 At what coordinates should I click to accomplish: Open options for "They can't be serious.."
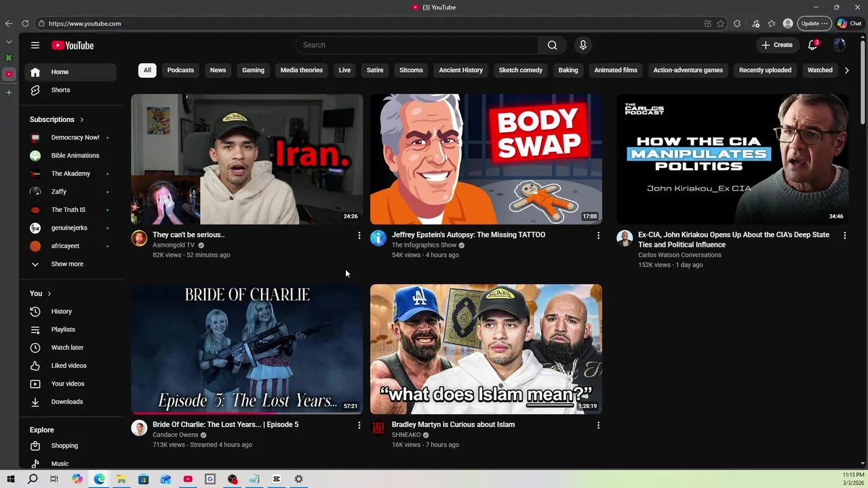pyautogui.click(x=359, y=235)
